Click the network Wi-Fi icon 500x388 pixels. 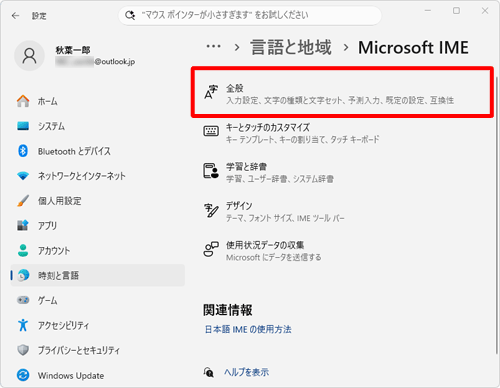[23, 176]
